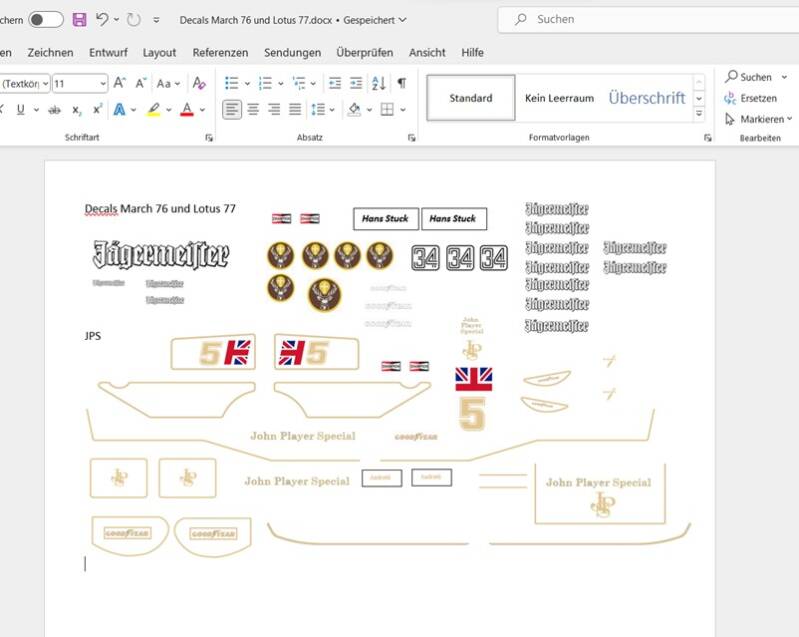Viewport: 799px width, 637px height.
Task: Align text left
Action: [x=232, y=110]
